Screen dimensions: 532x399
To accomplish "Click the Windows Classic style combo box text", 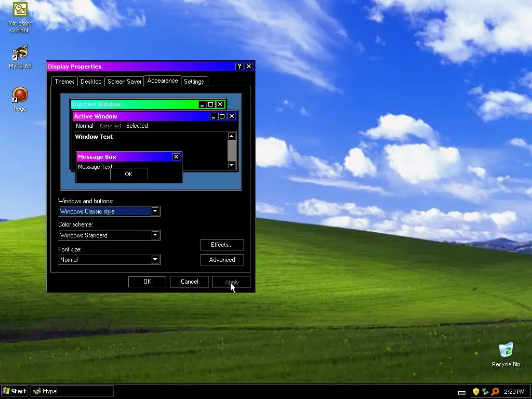I will 87,211.
